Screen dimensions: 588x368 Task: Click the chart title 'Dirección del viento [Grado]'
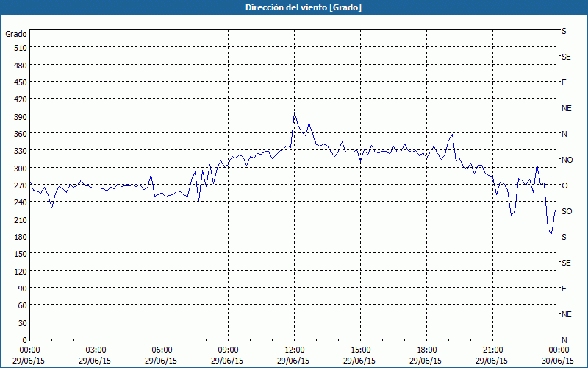pyautogui.click(x=304, y=7)
